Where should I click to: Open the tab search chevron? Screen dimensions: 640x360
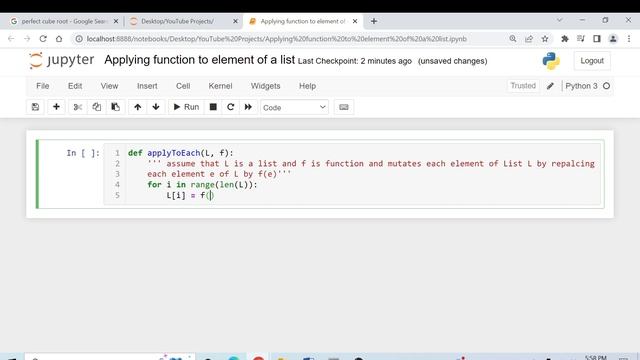coord(560,20)
